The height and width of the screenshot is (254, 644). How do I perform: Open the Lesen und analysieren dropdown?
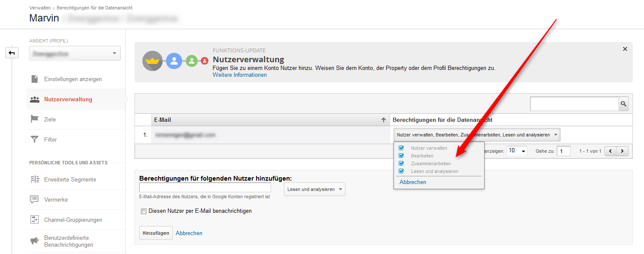click(x=314, y=189)
